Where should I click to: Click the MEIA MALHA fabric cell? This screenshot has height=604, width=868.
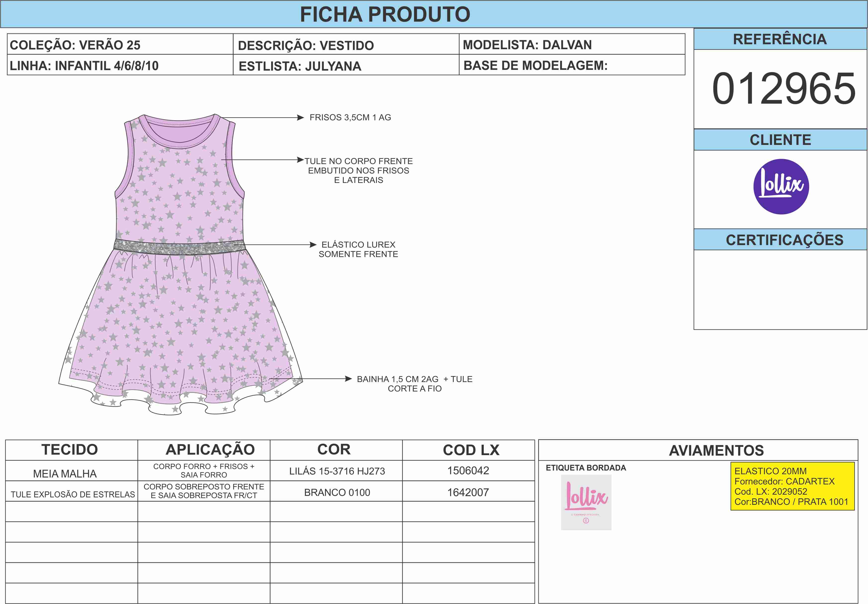[x=65, y=473]
